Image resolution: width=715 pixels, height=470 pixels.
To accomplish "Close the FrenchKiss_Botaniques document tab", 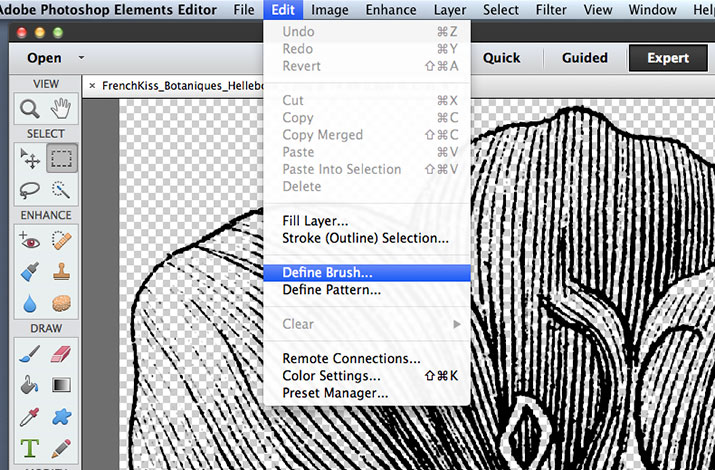I will click(x=92, y=86).
